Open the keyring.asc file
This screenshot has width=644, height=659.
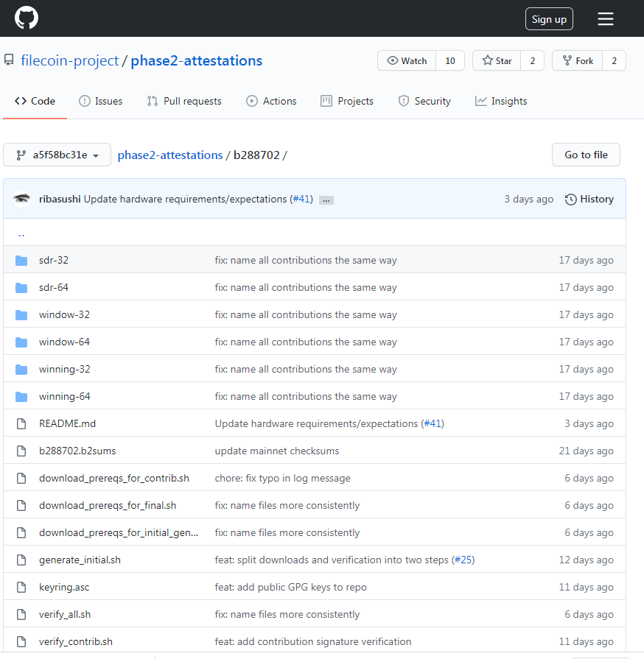[64, 587]
